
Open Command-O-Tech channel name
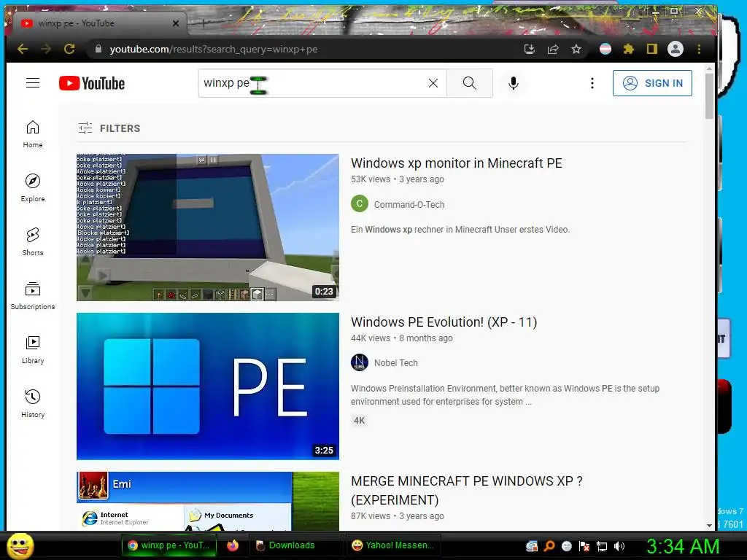pos(409,205)
